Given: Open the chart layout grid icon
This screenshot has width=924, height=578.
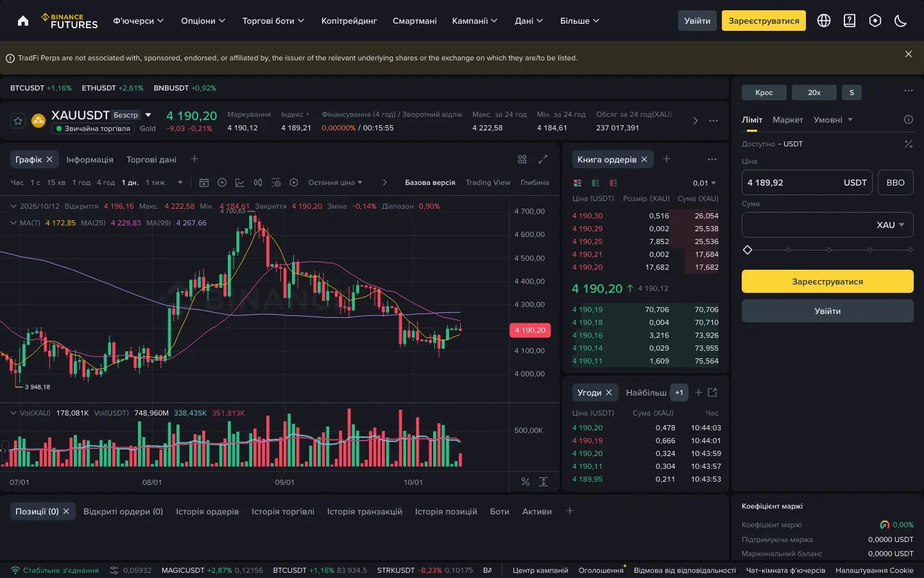Looking at the screenshot, I should point(522,159).
